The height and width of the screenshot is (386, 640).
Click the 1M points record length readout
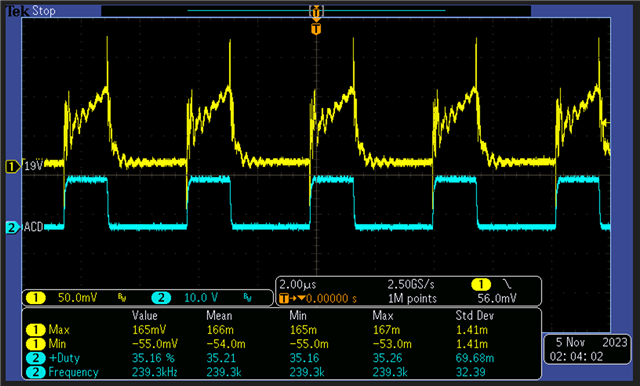[412, 299]
